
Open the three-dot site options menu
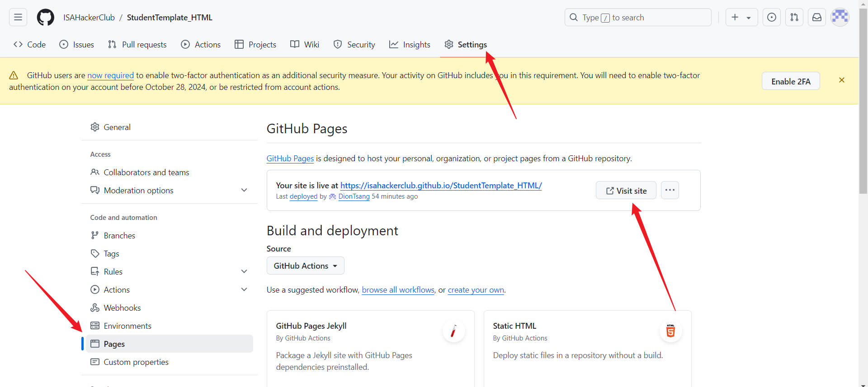[670, 190]
